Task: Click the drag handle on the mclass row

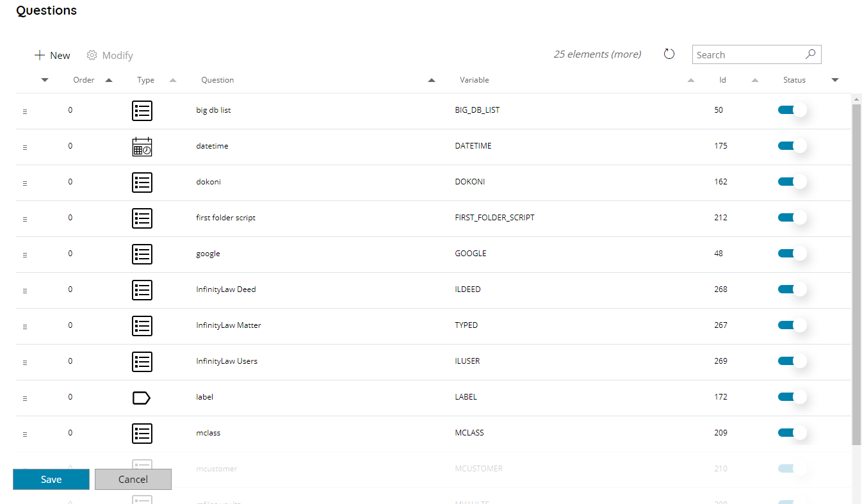Action: pos(25,434)
